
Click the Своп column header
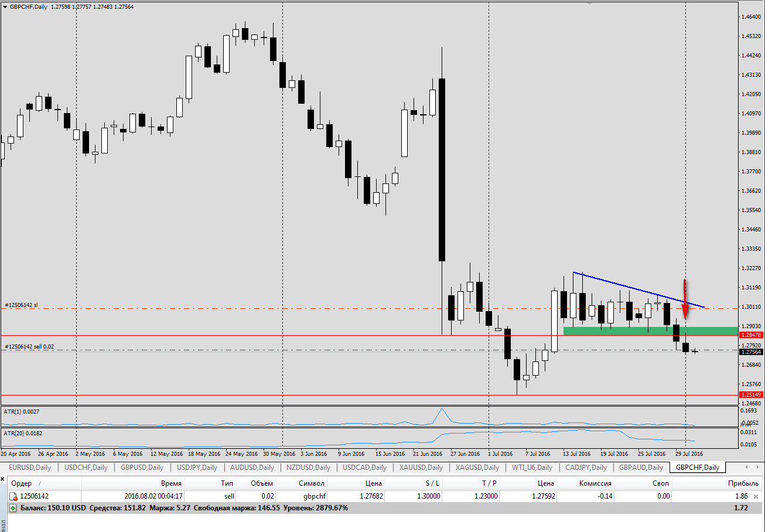tap(643, 483)
